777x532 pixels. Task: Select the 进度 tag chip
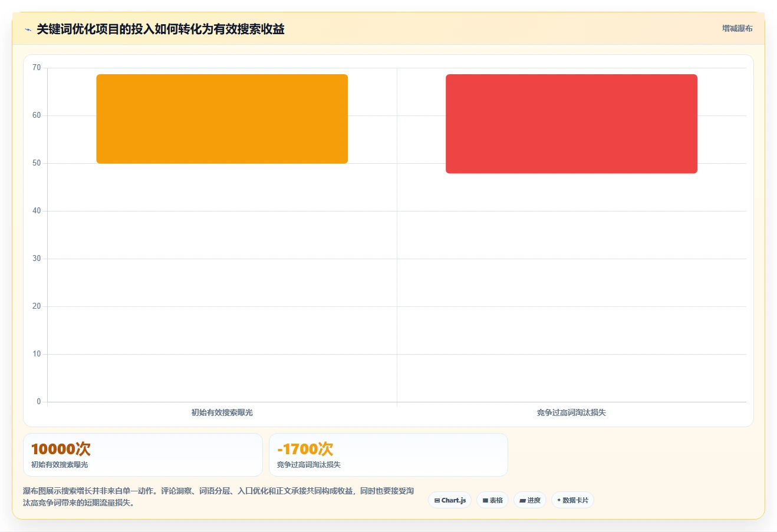[x=530, y=500]
